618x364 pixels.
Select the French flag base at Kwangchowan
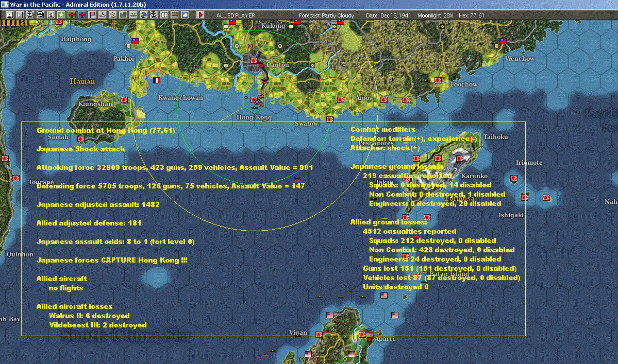(157, 80)
